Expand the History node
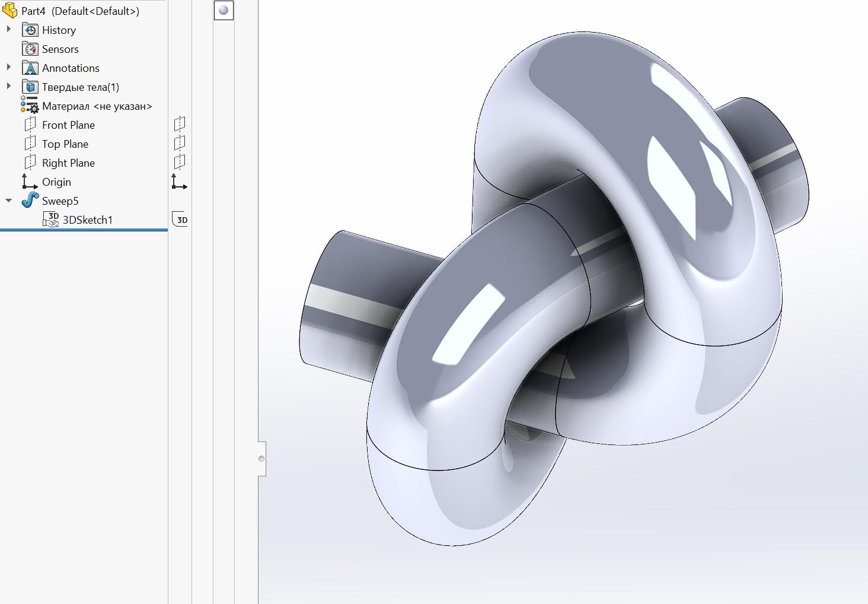868x604 pixels. click(8, 30)
